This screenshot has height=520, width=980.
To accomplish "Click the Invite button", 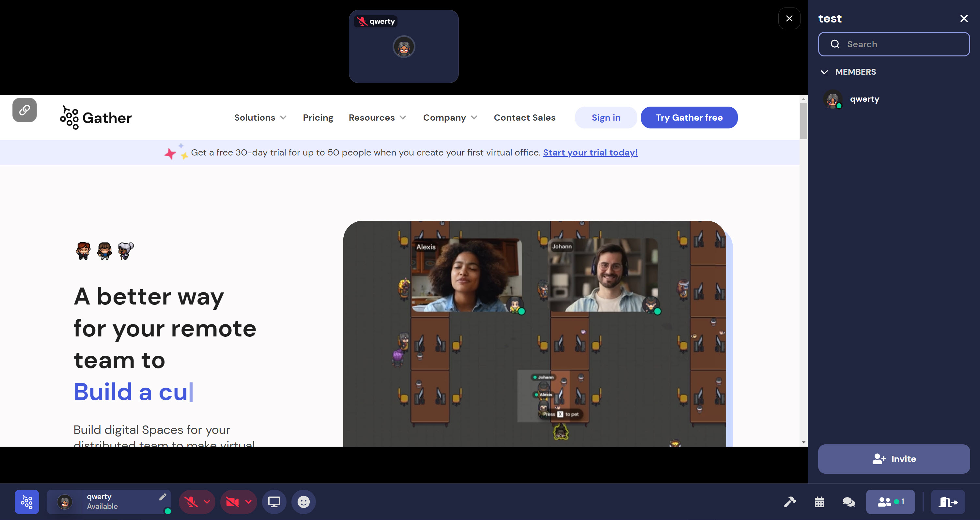I will tap(894, 459).
